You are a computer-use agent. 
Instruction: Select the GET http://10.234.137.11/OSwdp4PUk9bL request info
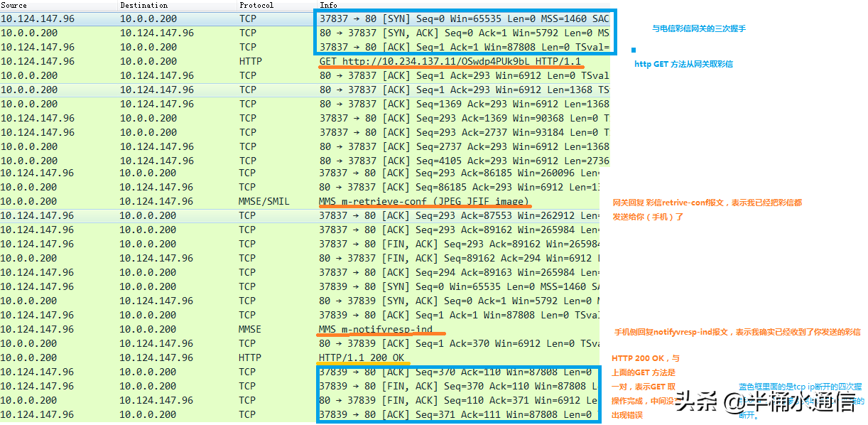tap(450, 61)
